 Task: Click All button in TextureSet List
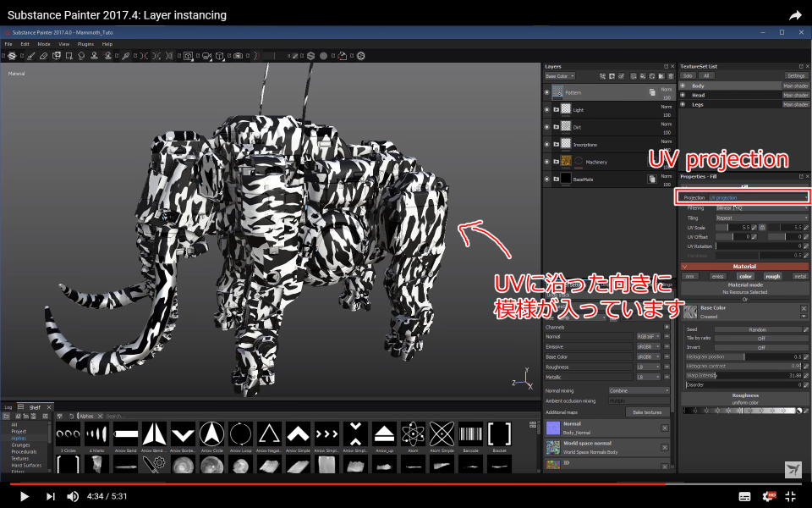pyautogui.click(x=705, y=75)
